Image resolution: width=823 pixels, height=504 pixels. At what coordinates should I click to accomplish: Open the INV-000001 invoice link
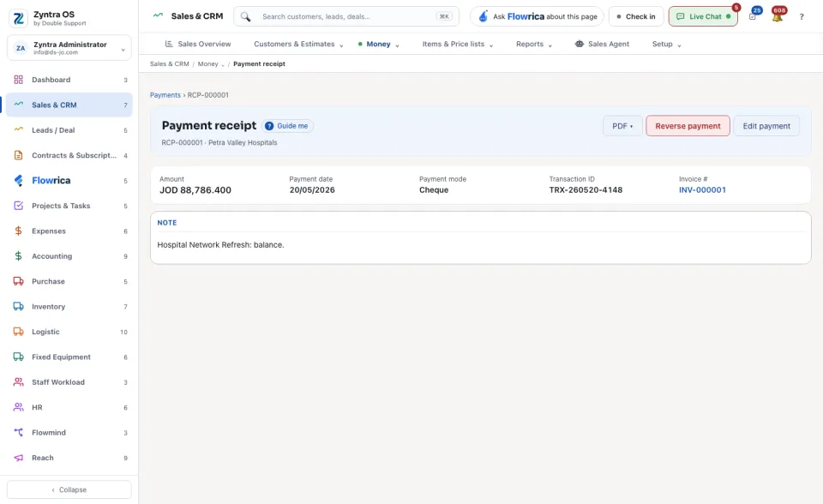[x=702, y=190]
